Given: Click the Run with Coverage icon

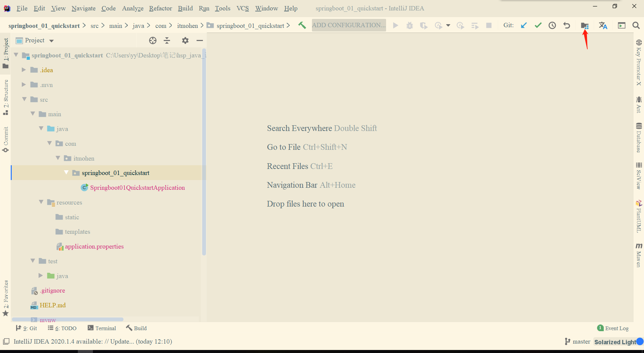Looking at the screenshot, I should [x=424, y=26].
